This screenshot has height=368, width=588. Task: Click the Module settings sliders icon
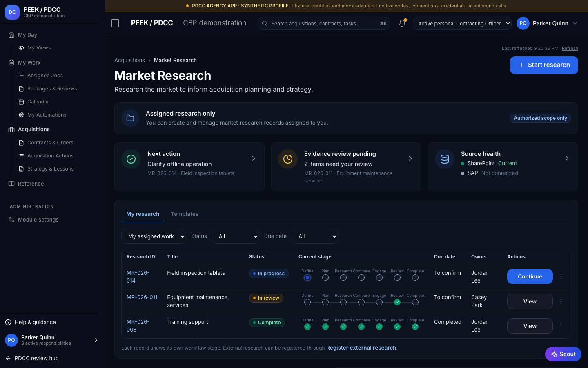[x=11, y=220]
